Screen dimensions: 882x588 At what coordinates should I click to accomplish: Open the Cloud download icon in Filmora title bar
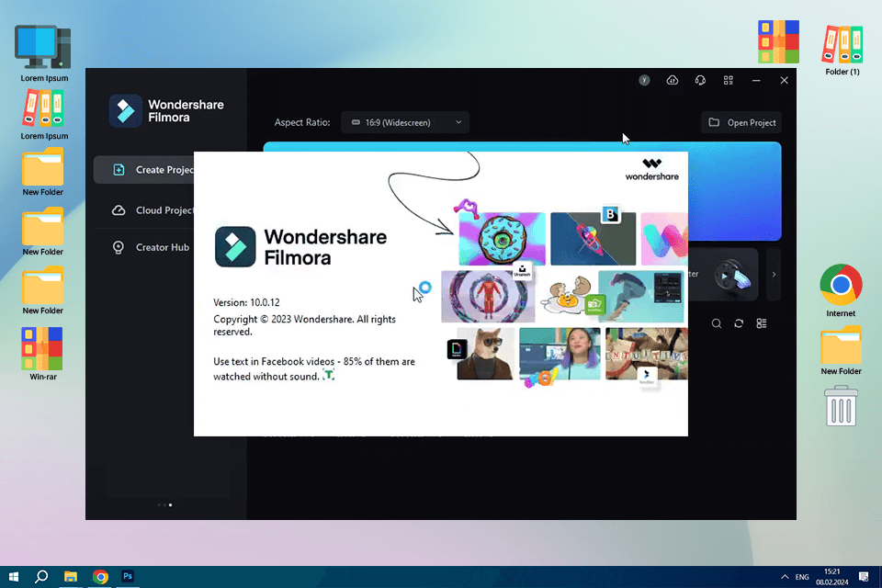click(673, 81)
